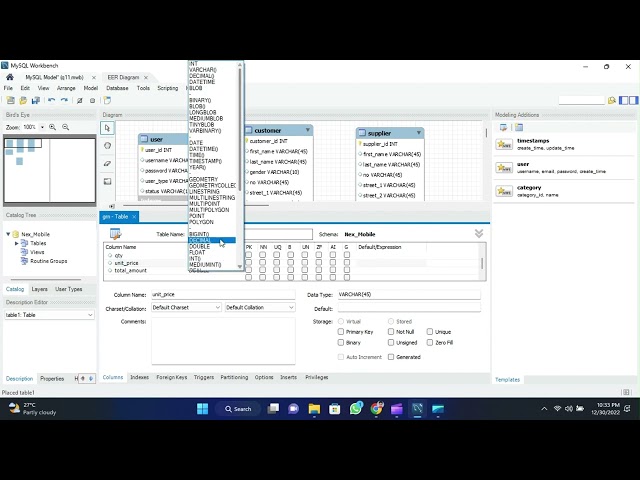Image resolution: width=640 pixels, height=480 pixels.
Task: Redo the action in toolbar
Action: pos(64,100)
